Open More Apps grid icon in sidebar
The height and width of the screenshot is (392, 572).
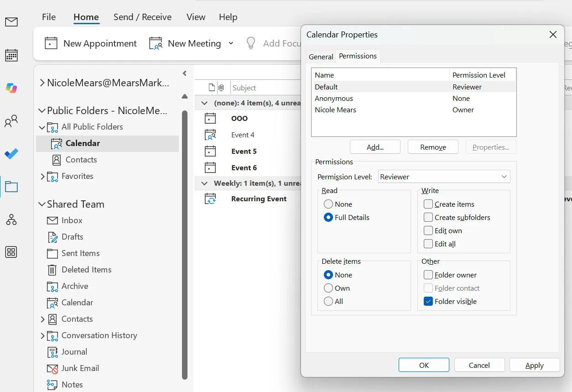click(x=11, y=252)
